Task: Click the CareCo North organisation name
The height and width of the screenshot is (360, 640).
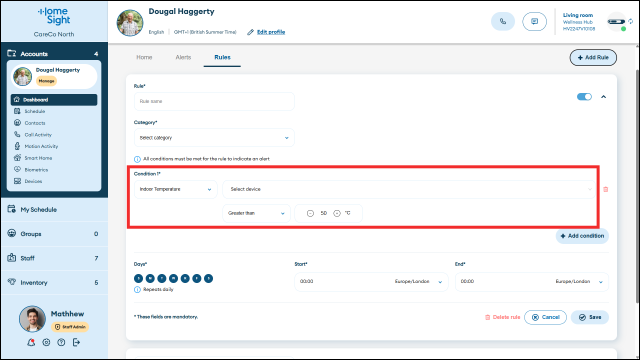Action: click(x=54, y=34)
